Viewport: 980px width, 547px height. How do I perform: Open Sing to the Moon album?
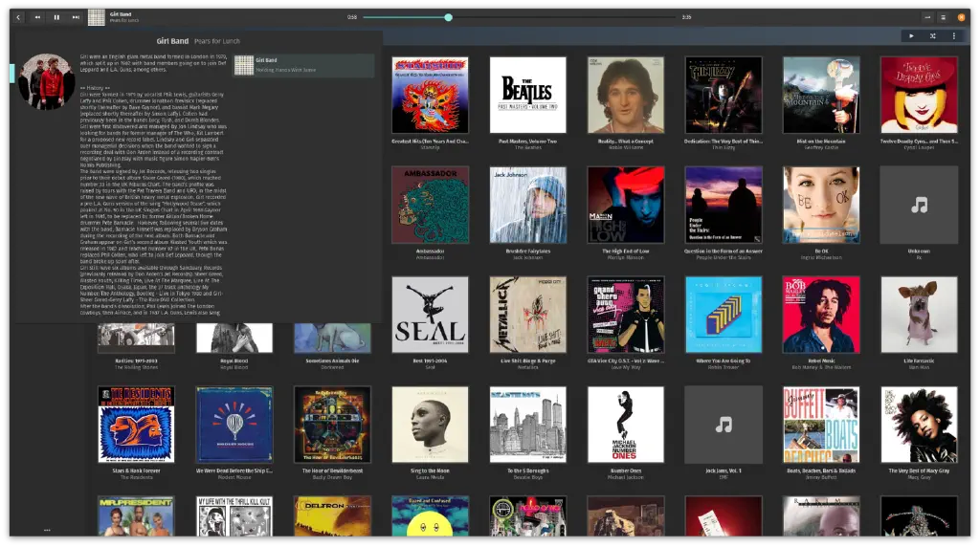click(x=430, y=425)
